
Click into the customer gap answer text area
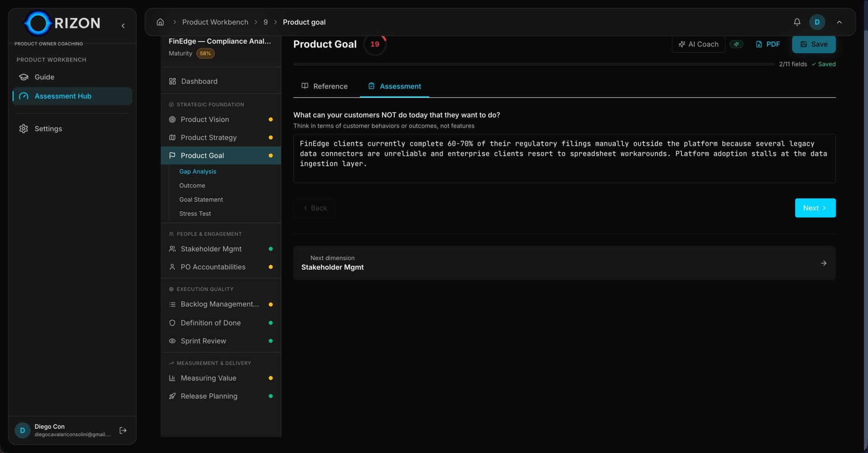(564, 159)
